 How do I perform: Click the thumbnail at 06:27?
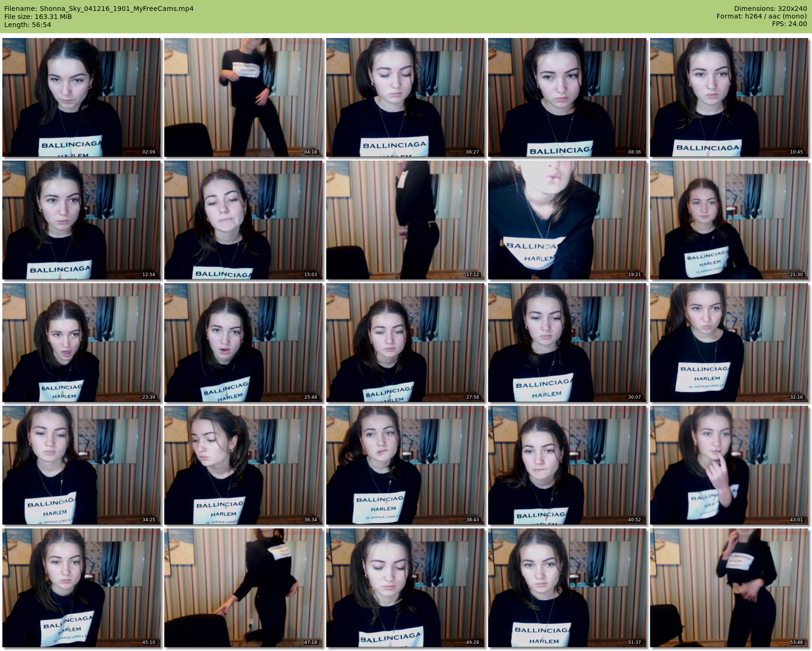pyautogui.click(x=405, y=97)
